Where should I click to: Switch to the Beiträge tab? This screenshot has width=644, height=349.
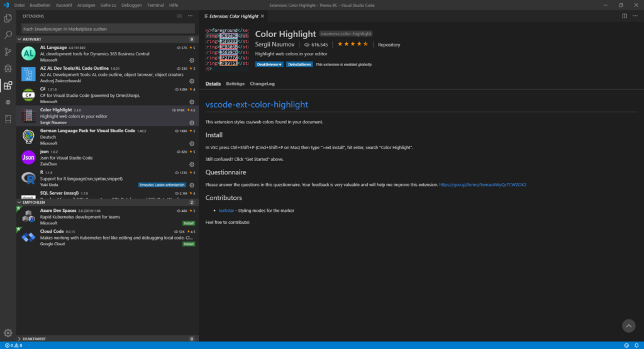pyautogui.click(x=235, y=84)
